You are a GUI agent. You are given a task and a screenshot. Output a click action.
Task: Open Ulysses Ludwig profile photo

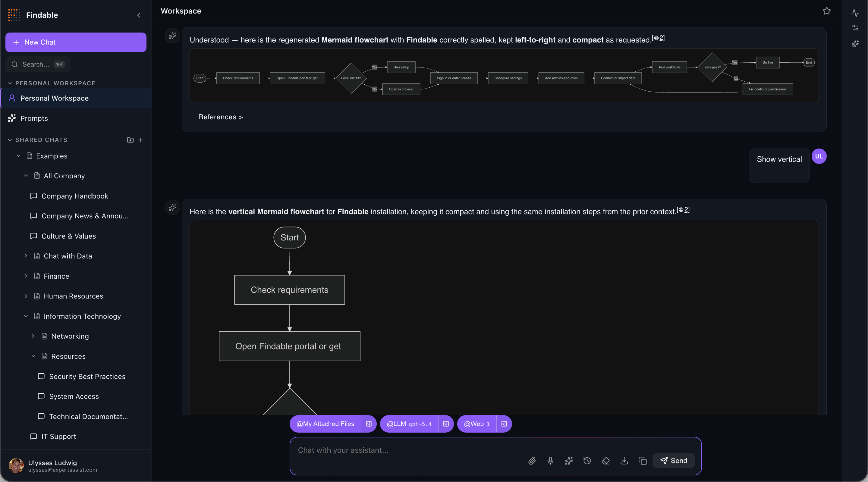[x=16, y=466]
